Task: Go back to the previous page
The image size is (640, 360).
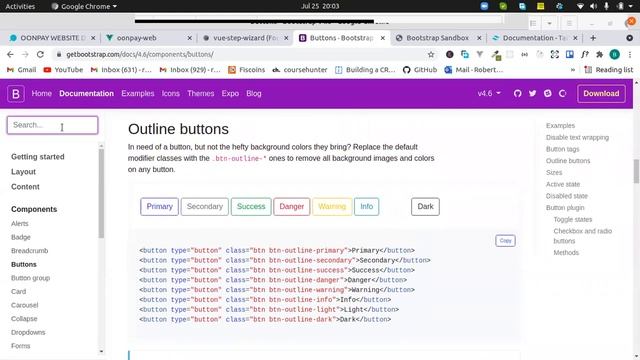Action: tap(10, 54)
